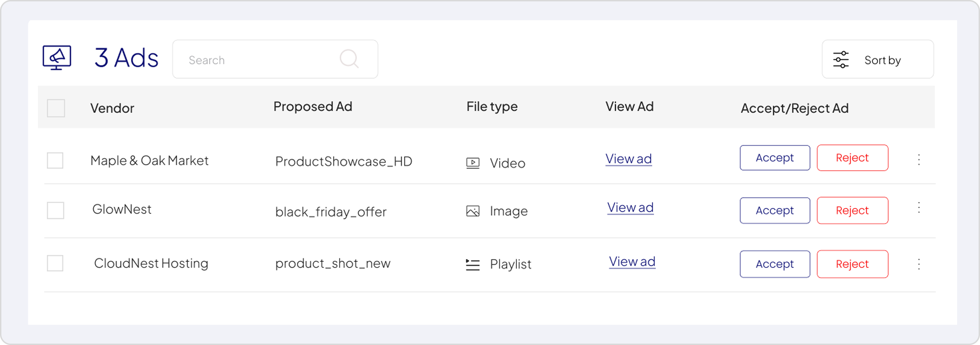The width and height of the screenshot is (980, 345).
Task: Accept the ProductShowcase_HD ad
Action: [775, 157]
